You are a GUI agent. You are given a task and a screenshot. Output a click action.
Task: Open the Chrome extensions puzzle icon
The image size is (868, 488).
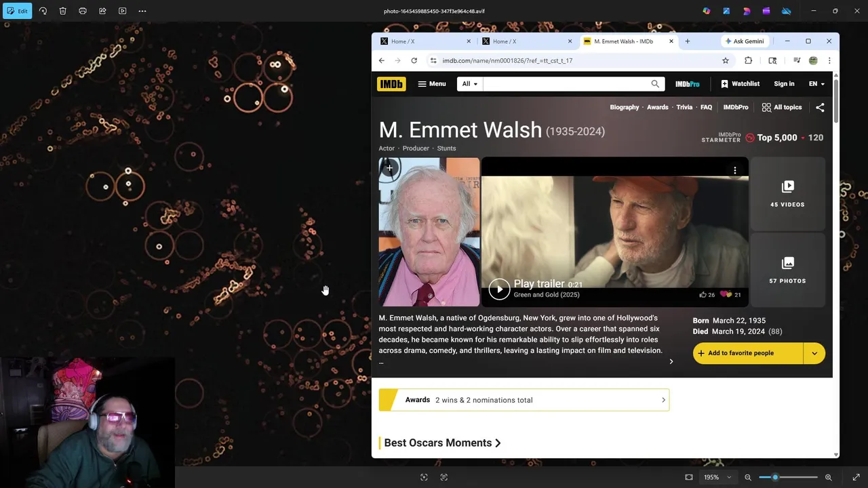[x=748, y=60]
